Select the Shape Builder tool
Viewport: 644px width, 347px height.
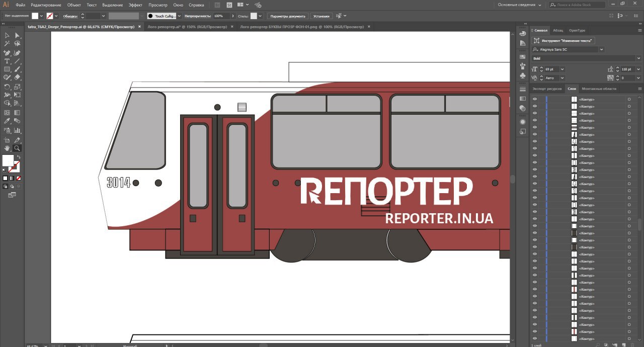(x=7, y=104)
